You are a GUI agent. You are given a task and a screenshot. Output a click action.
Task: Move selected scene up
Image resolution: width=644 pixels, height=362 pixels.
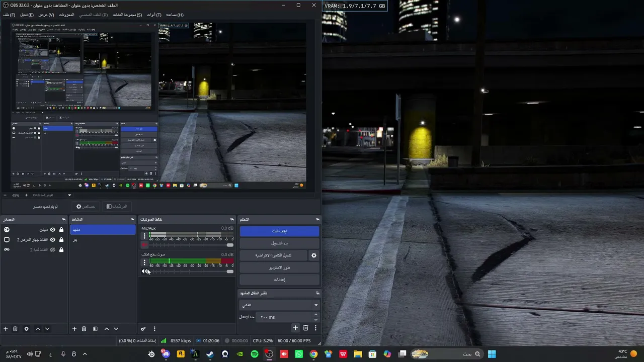pos(107,329)
